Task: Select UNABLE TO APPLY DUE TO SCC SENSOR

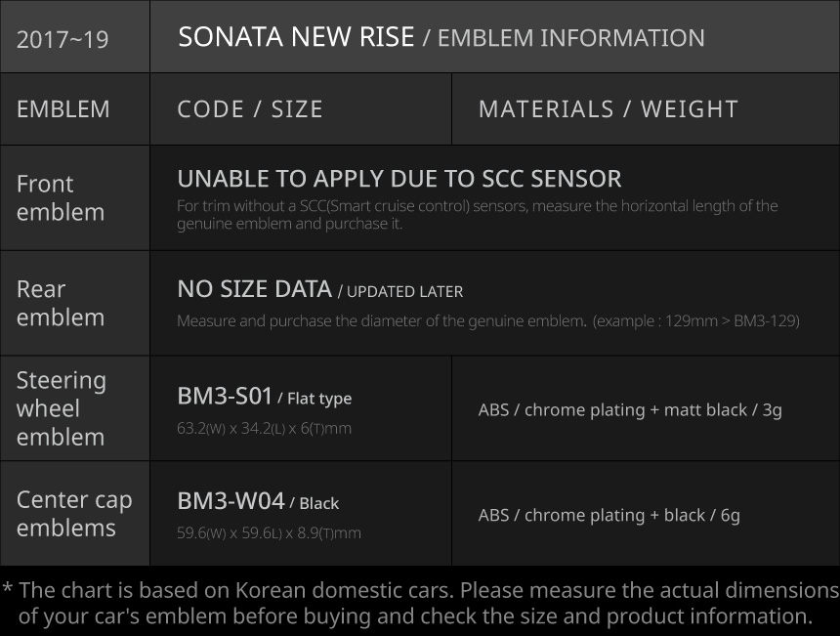Action: [x=399, y=179]
